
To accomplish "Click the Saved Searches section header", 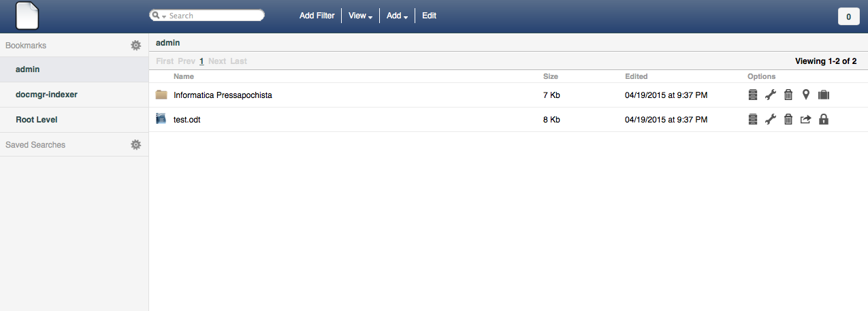I will (x=35, y=144).
